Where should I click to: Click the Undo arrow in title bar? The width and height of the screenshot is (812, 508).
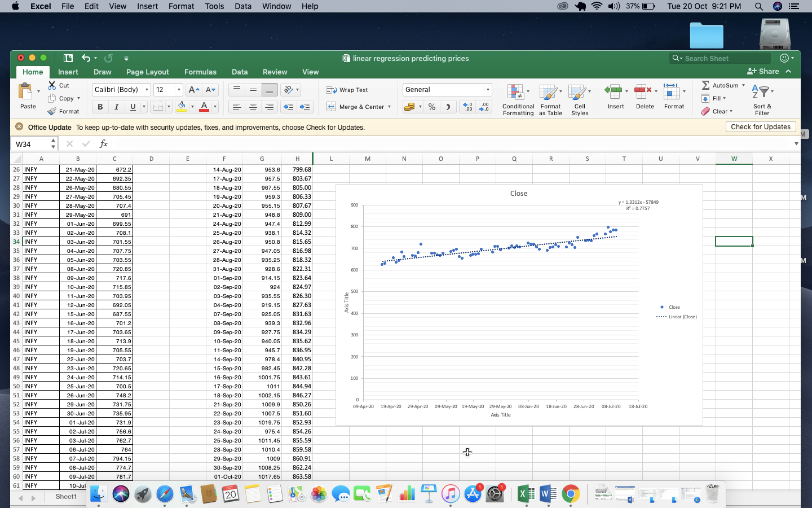click(86, 58)
